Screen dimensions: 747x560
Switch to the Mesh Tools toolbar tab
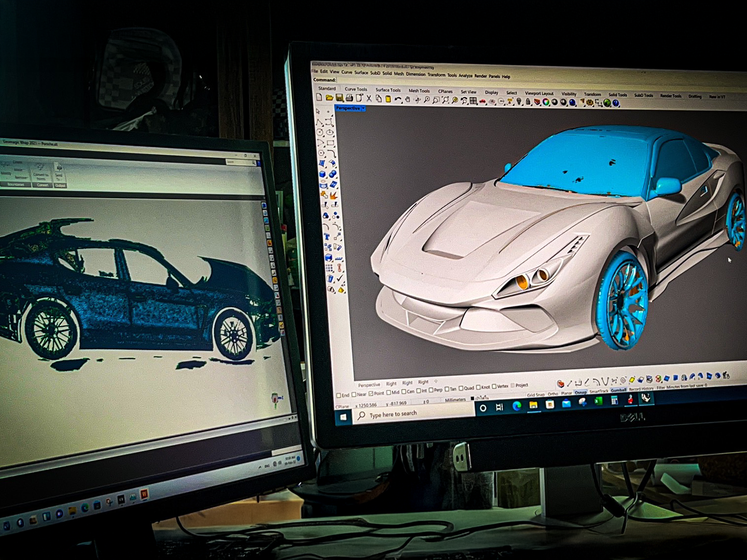419,91
